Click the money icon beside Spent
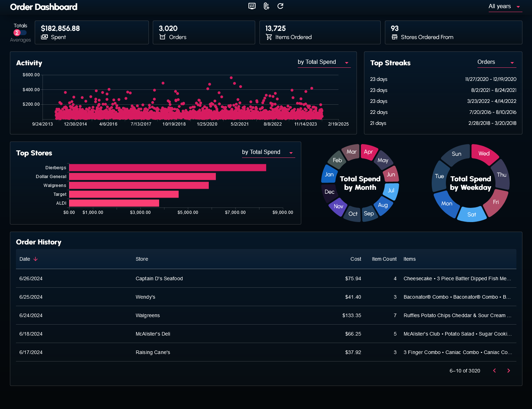This screenshot has width=532, height=409. coord(44,37)
